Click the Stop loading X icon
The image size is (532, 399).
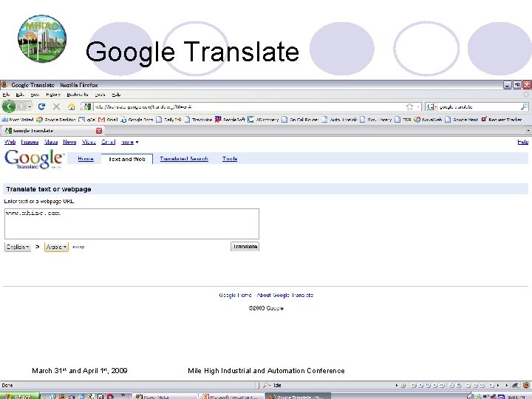point(56,106)
